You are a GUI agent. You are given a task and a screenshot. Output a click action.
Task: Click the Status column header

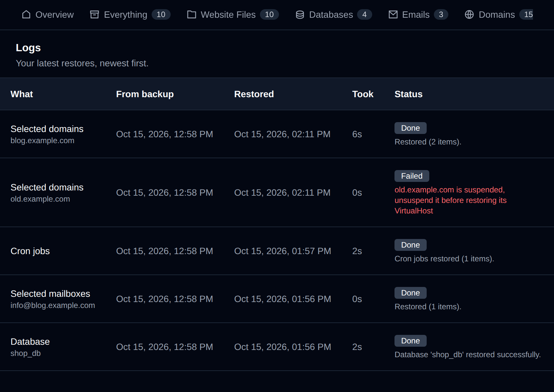pyautogui.click(x=408, y=94)
